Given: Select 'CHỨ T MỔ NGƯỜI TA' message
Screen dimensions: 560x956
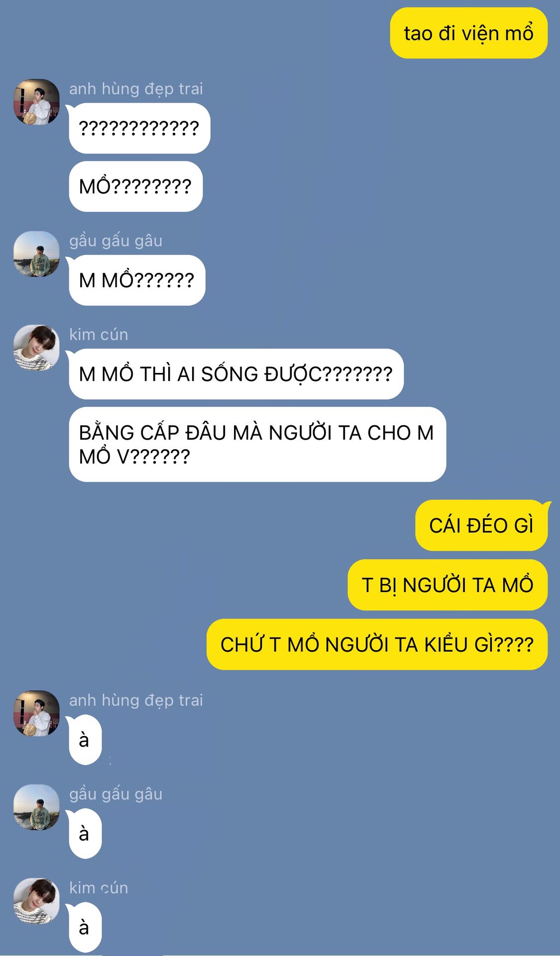Looking at the screenshot, I should [x=377, y=644].
